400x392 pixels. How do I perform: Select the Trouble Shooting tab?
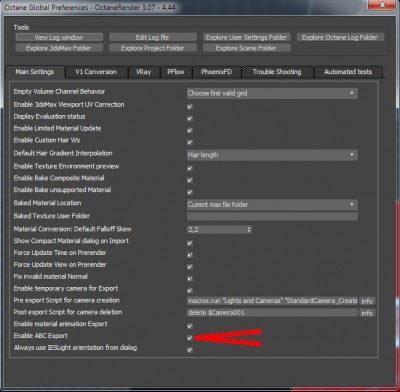coord(277,72)
